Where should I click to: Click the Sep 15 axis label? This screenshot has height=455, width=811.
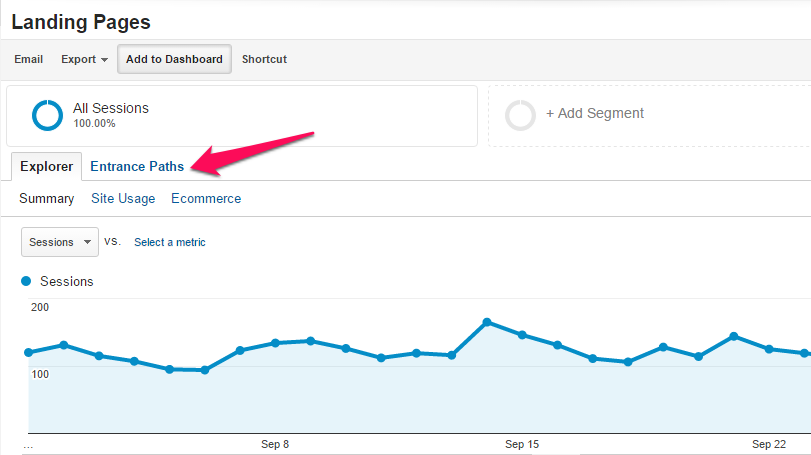[522, 444]
